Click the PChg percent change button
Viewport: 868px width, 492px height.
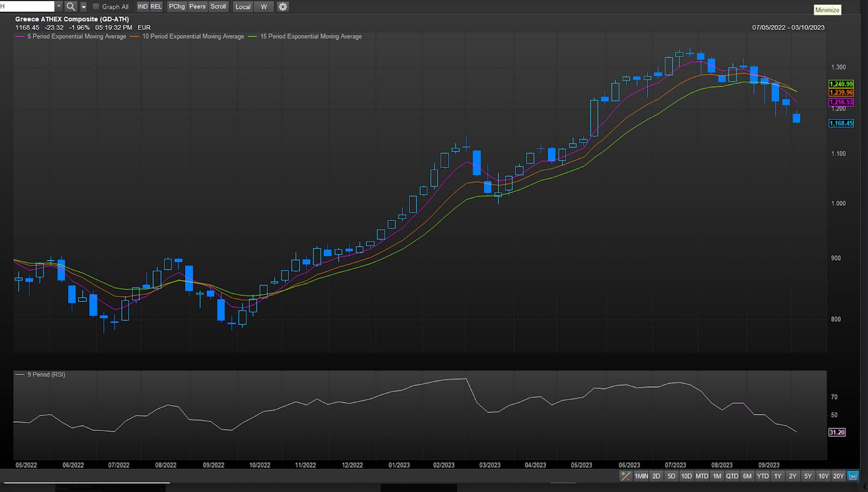177,7
